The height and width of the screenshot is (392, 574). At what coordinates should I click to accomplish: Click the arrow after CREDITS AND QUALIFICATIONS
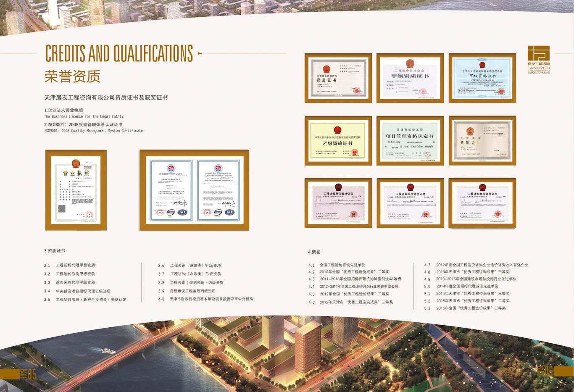(200, 53)
